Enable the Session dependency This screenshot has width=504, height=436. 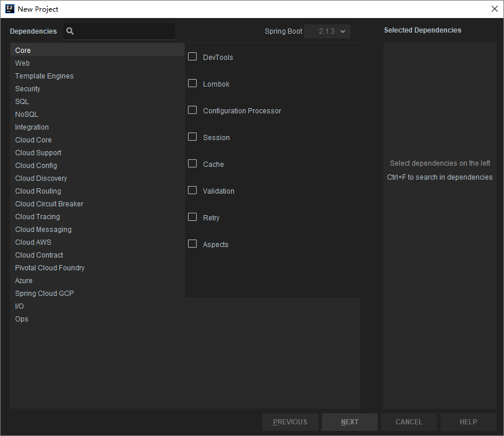(192, 137)
